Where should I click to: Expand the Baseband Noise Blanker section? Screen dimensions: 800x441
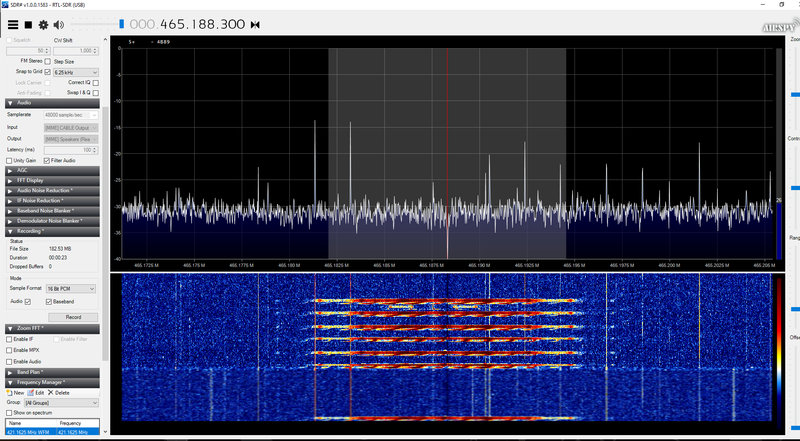[x=52, y=211]
